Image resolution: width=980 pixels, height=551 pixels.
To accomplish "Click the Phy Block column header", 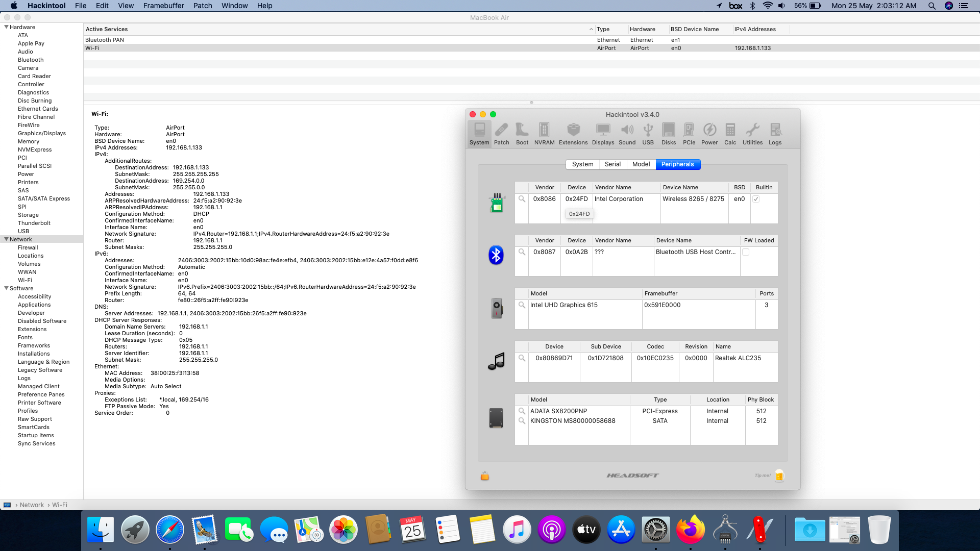I will (x=761, y=399).
